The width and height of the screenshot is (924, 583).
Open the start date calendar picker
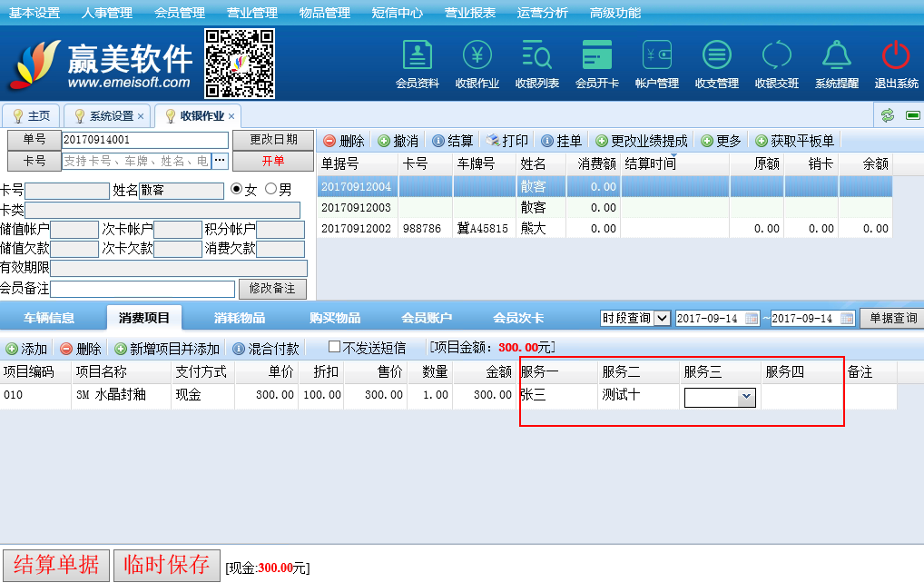tap(752, 319)
